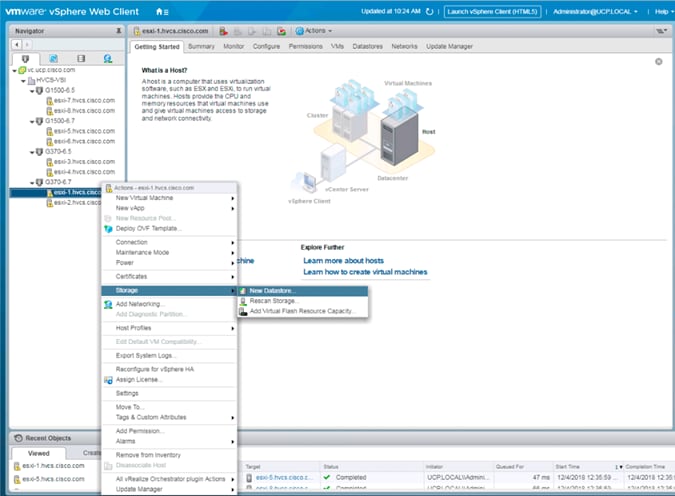
Task: Choose Move To in context menu
Action: click(169, 407)
